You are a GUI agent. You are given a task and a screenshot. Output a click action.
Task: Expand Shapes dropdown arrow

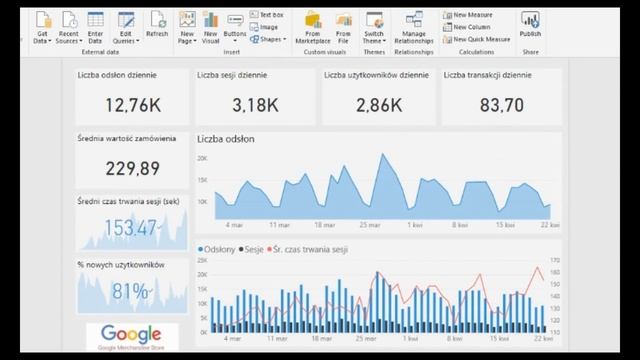click(x=284, y=39)
